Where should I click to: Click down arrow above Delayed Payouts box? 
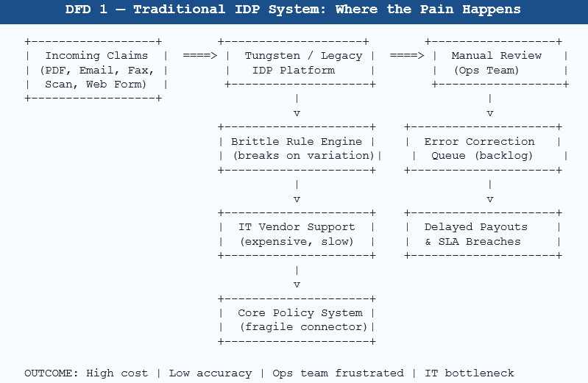489,192
